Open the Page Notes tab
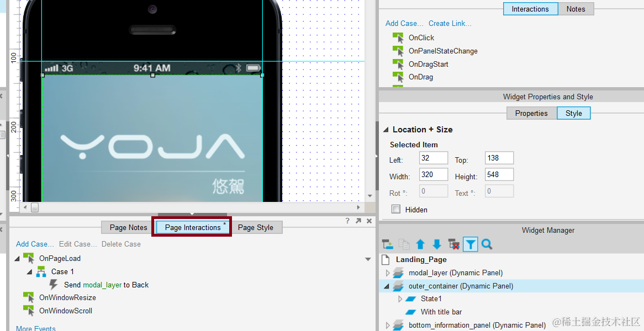 [129, 227]
